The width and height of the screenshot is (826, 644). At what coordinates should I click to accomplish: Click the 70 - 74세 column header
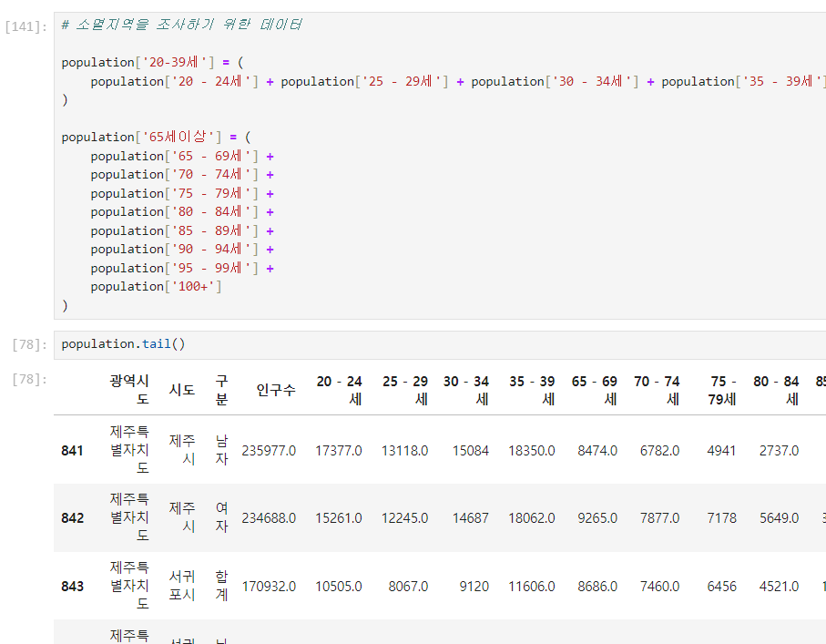pos(657,390)
